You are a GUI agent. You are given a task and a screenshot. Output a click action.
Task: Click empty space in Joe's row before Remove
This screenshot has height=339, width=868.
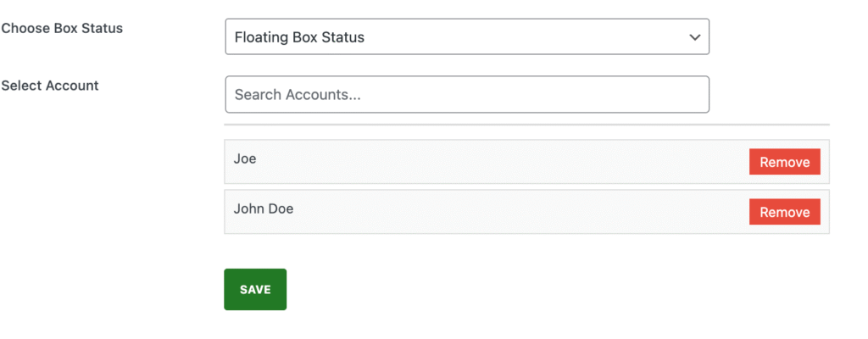498,161
